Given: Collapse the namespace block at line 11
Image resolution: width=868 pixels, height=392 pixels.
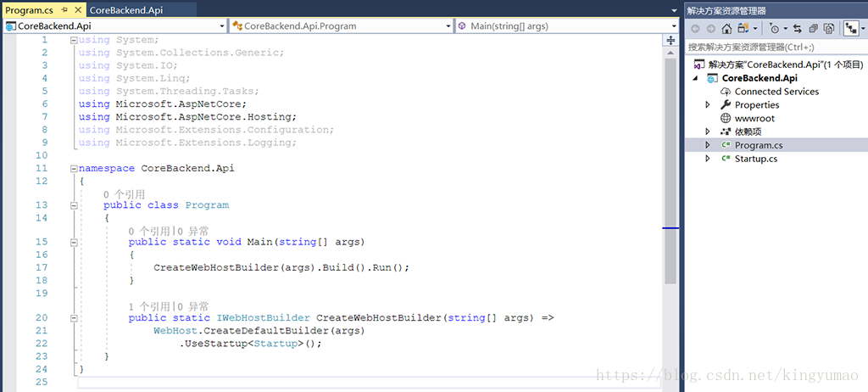Looking at the screenshot, I should pos(74,168).
